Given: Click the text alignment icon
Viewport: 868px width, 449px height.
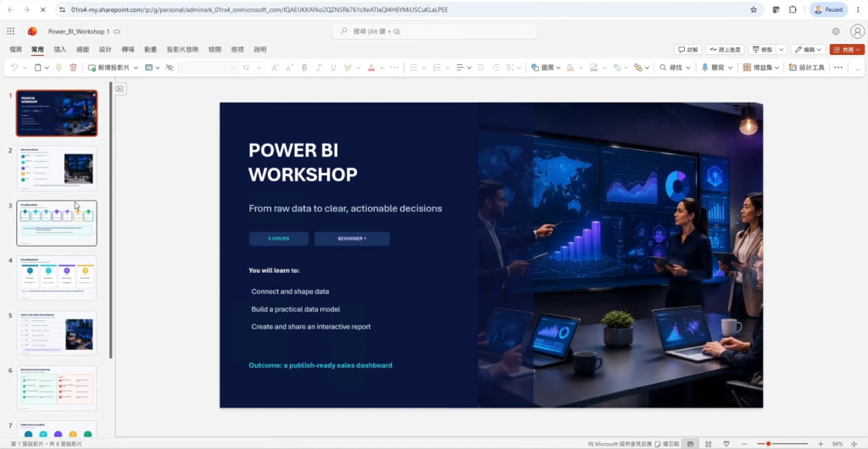Looking at the screenshot, I should [x=459, y=68].
